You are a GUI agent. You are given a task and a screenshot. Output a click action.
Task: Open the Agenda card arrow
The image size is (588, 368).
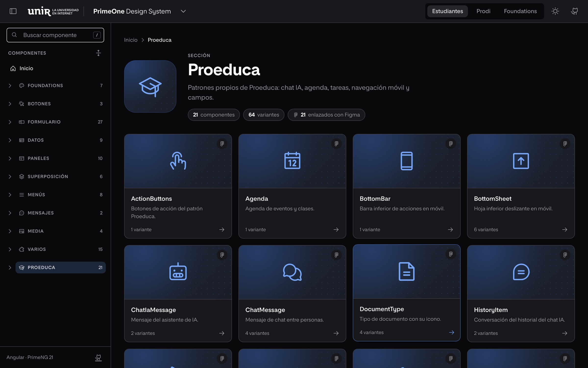[336, 230]
